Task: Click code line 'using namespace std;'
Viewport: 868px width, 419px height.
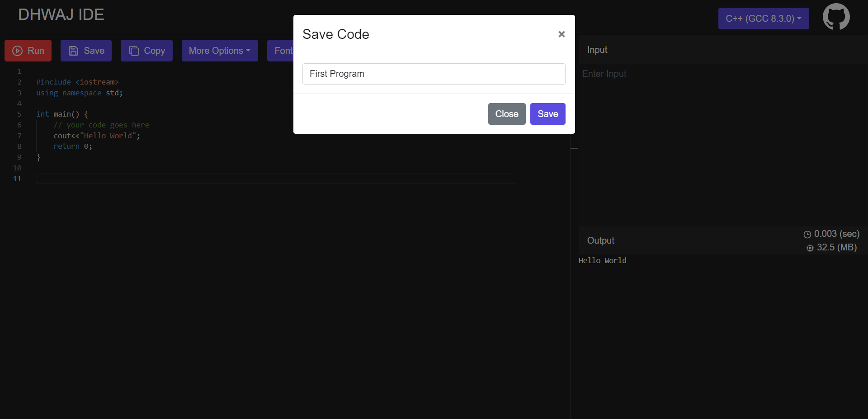Action: click(x=79, y=93)
